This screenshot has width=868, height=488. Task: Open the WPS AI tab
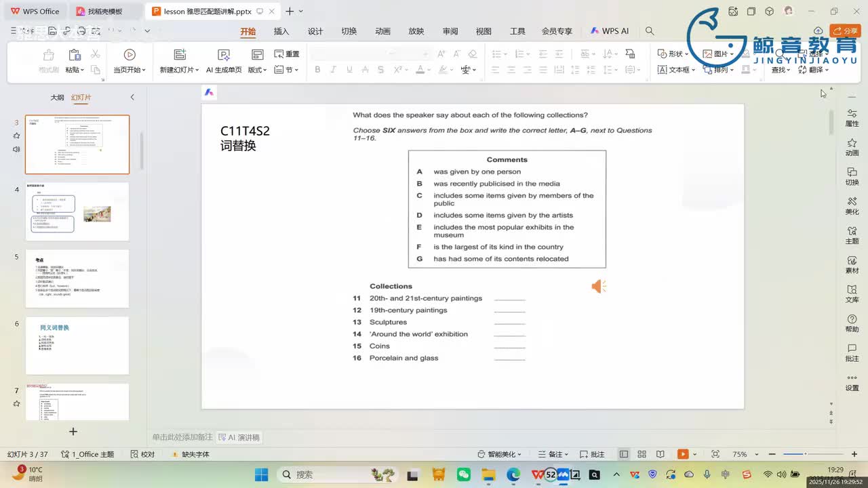pos(609,31)
